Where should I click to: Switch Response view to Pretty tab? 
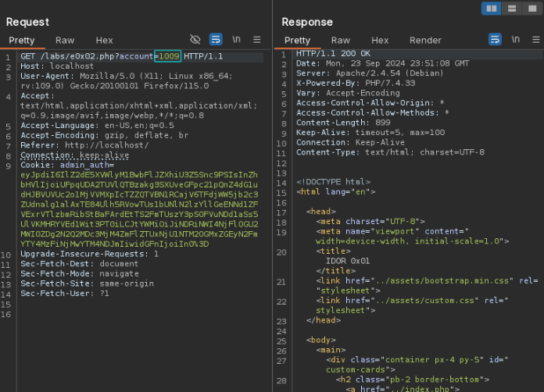297,41
